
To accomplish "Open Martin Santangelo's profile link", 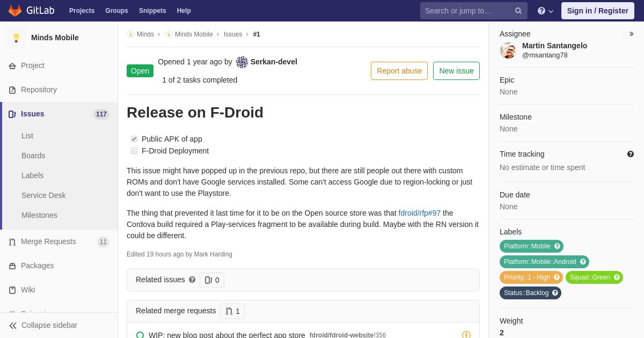I will point(554,46).
